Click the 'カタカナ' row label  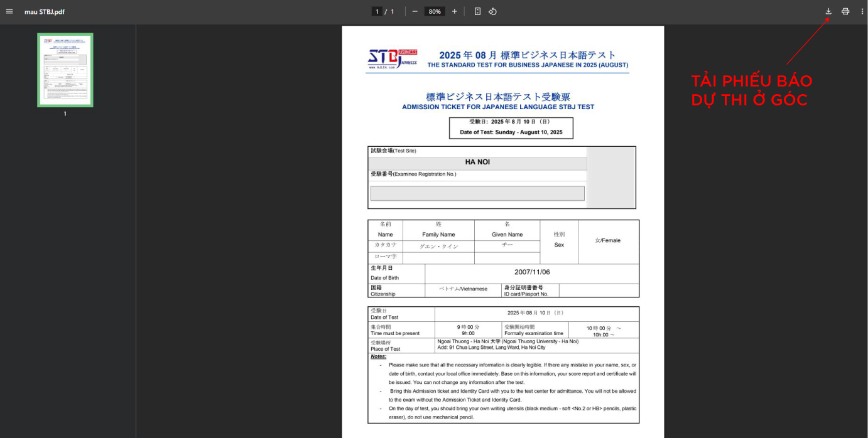[385, 244]
